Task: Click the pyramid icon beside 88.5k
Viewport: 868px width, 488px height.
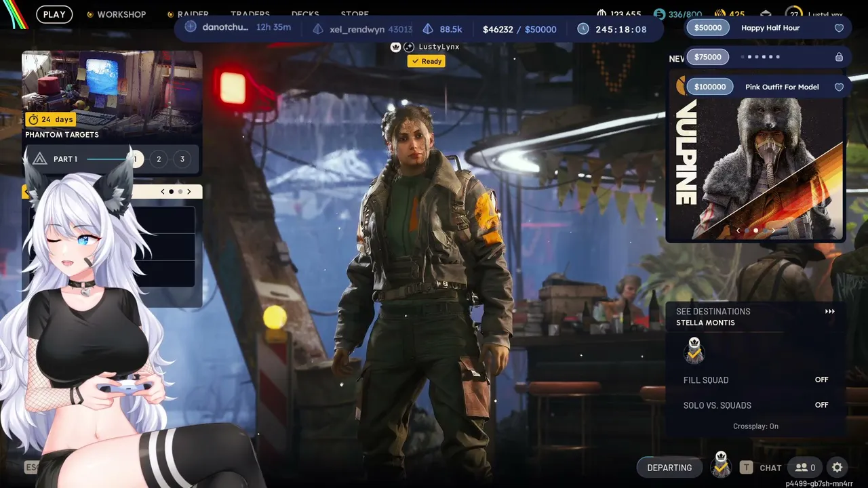Action: click(x=428, y=29)
